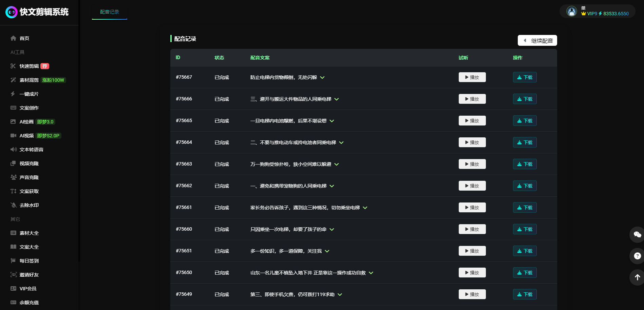The image size is (644, 310).
Task: Open the VIP会员 sidebar item
Action: (x=28, y=289)
